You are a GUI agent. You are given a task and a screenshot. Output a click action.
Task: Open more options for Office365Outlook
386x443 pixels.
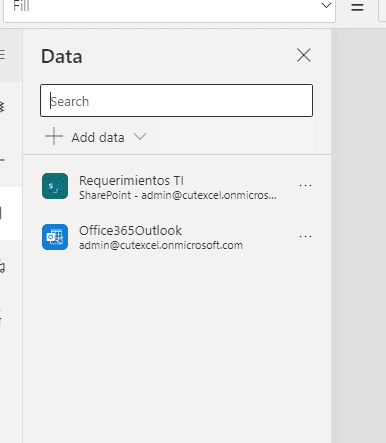click(x=305, y=236)
